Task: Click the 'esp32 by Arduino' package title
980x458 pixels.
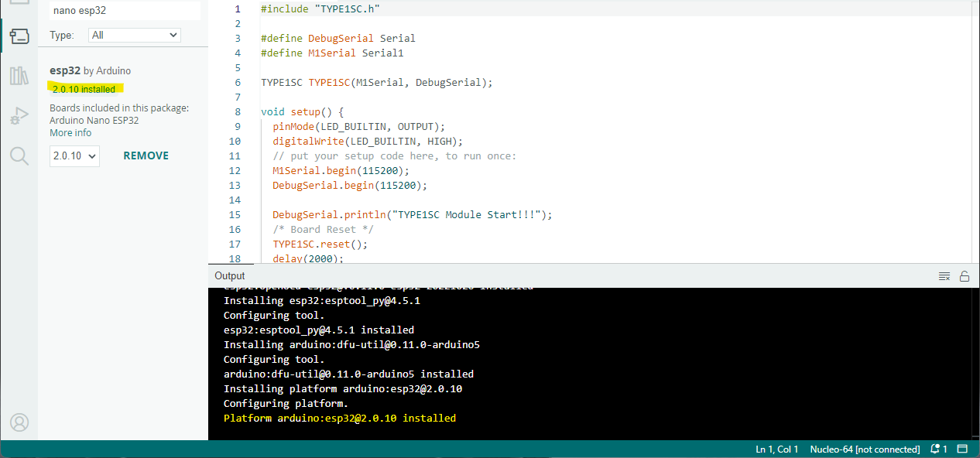Action: 90,70
